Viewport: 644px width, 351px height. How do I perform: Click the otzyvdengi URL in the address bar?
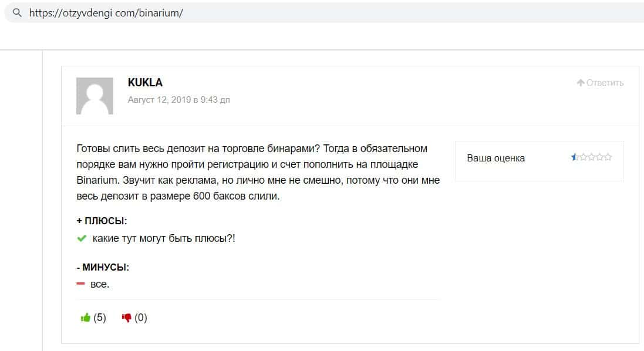[106, 12]
